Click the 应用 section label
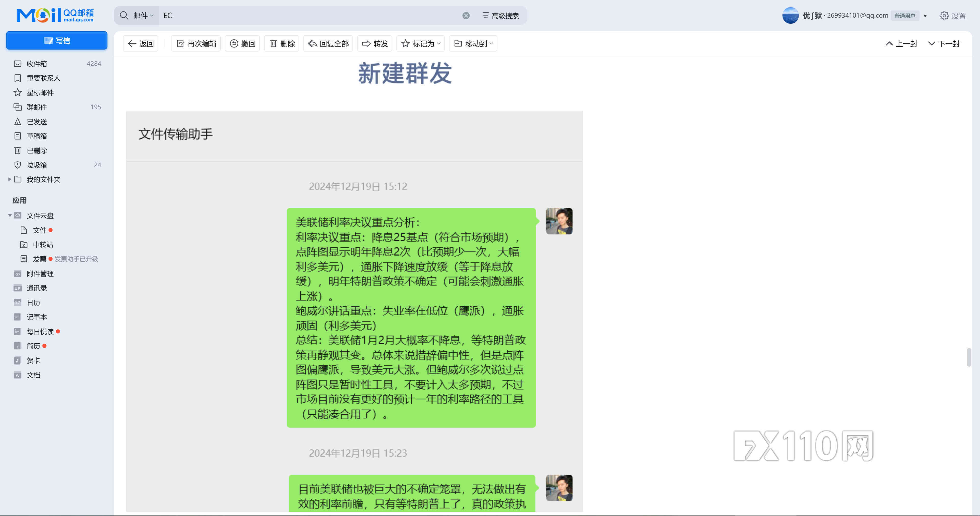980x516 pixels. tap(19, 200)
